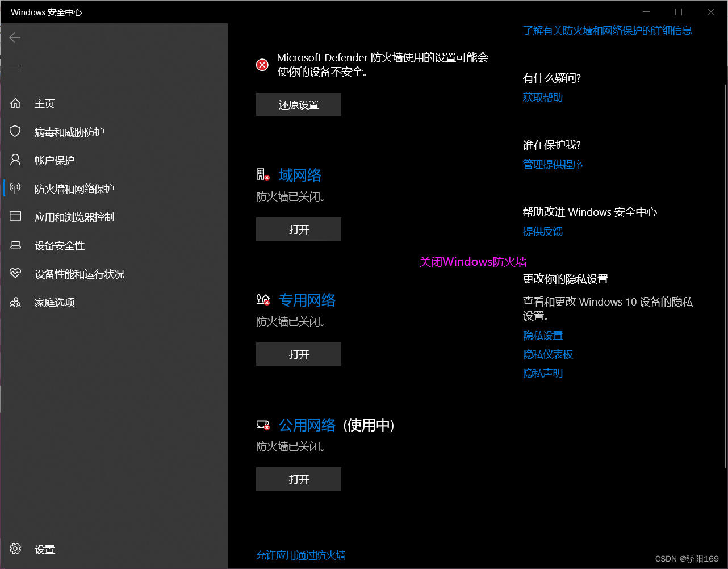The height and width of the screenshot is (569, 728).
Task: Open the 隐私设置 link
Action: coord(543,336)
